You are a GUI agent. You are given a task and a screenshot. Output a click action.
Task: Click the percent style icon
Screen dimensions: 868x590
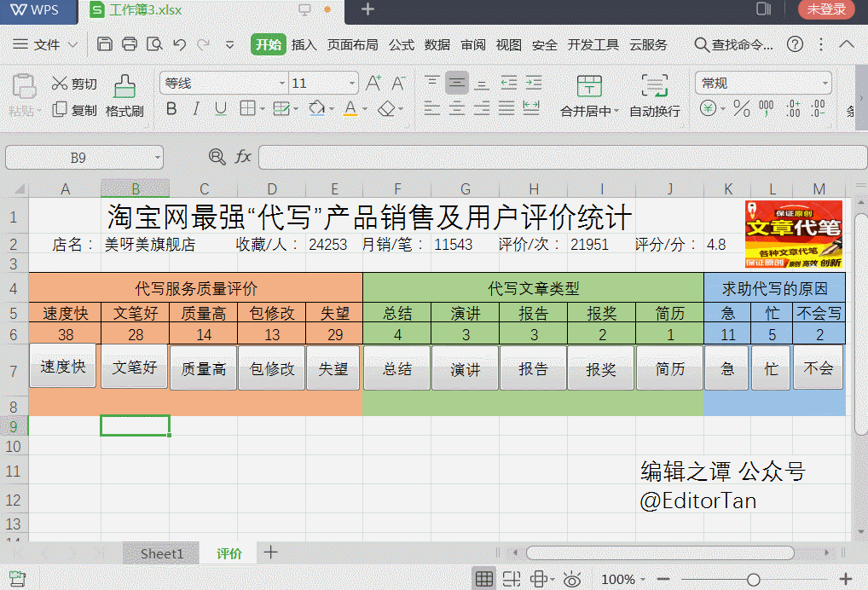pos(742,109)
